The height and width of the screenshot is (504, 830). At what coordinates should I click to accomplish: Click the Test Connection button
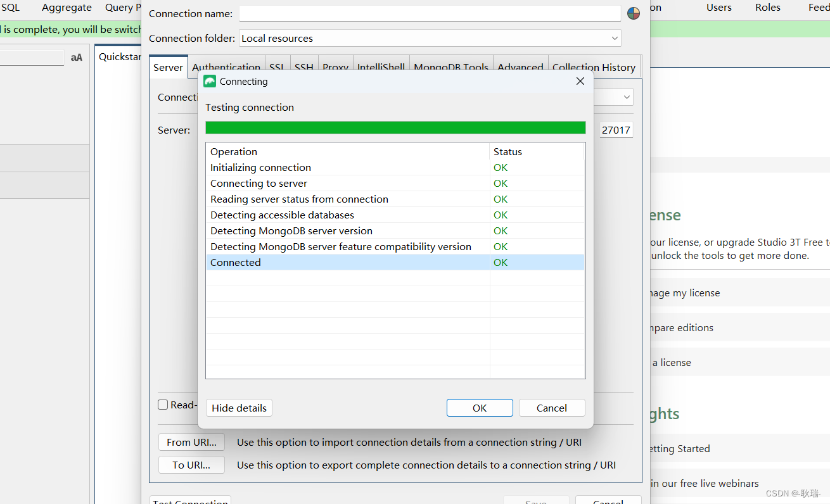point(190,500)
